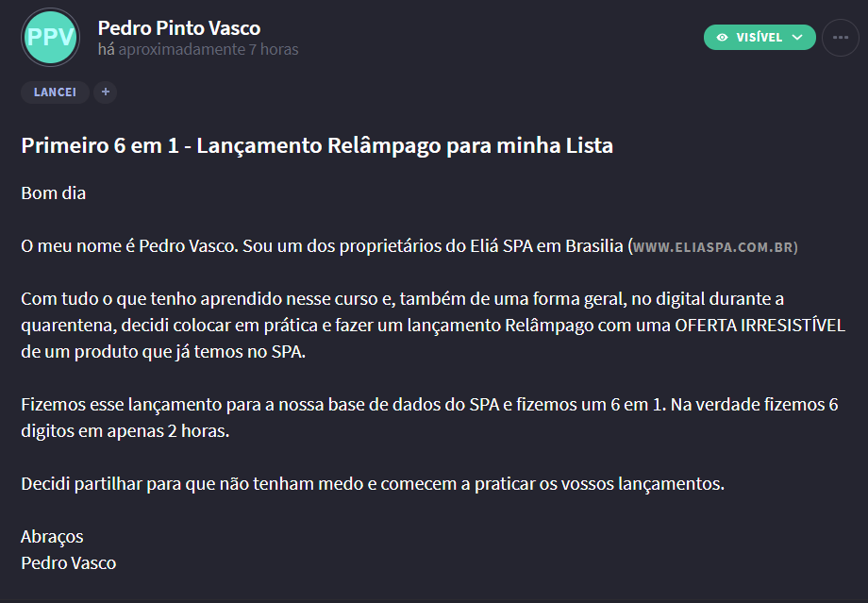This screenshot has height=603, width=868.
Task: Select the LANCEI tag
Action: [x=55, y=92]
